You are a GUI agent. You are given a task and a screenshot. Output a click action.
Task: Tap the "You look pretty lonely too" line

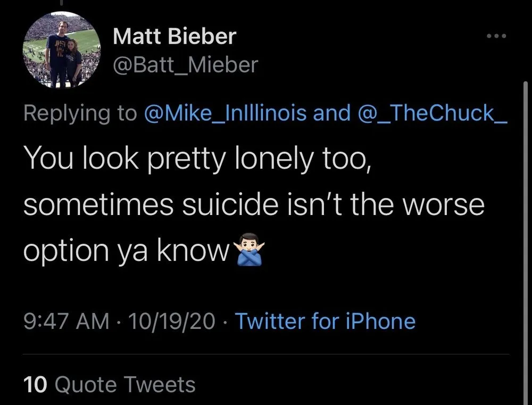[197, 160]
